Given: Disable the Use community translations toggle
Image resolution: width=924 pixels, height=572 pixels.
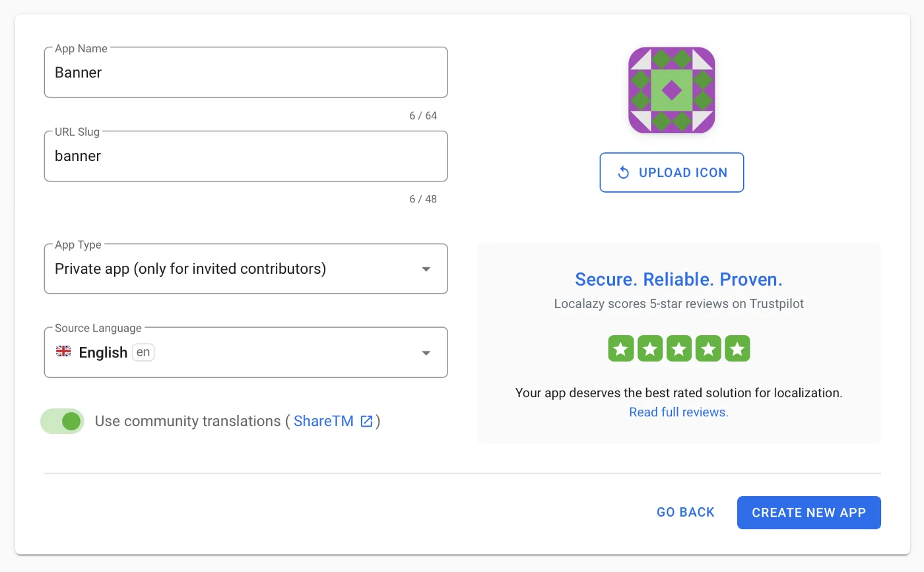Looking at the screenshot, I should coord(63,421).
